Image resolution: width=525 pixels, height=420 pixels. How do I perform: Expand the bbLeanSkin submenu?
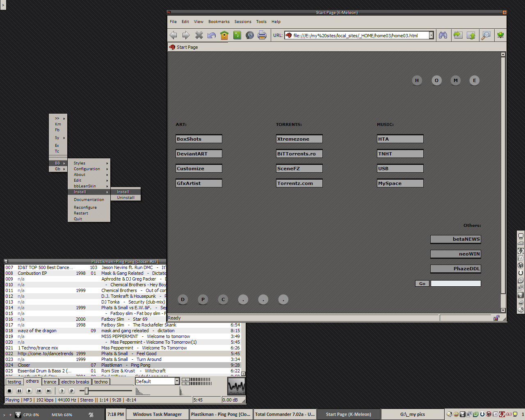pyautogui.click(x=89, y=186)
